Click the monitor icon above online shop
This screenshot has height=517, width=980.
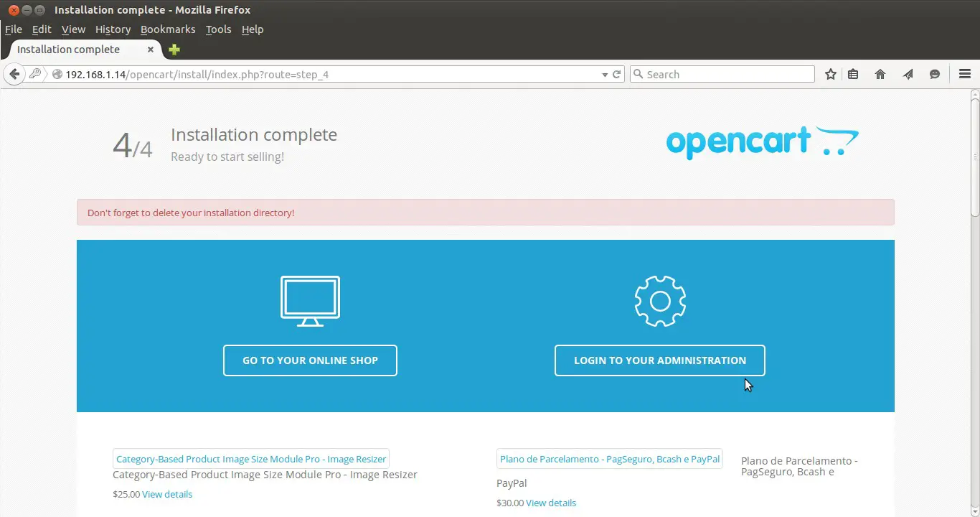pyautogui.click(x=310, y=301)
